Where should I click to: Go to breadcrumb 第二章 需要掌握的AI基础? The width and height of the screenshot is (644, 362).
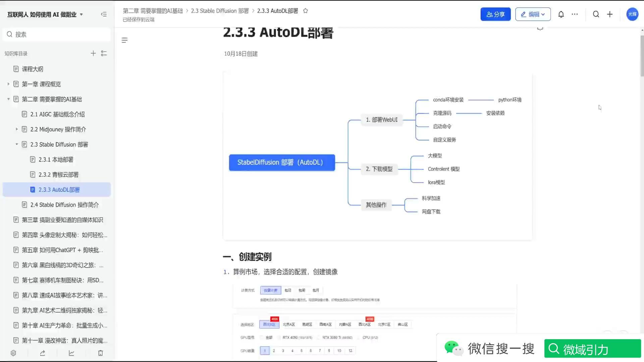point(153,11)
